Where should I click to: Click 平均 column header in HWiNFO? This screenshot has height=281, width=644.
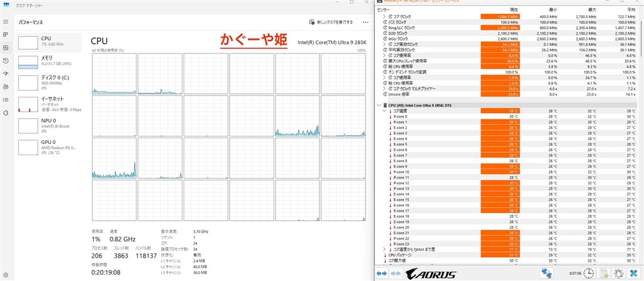[618, 9]
